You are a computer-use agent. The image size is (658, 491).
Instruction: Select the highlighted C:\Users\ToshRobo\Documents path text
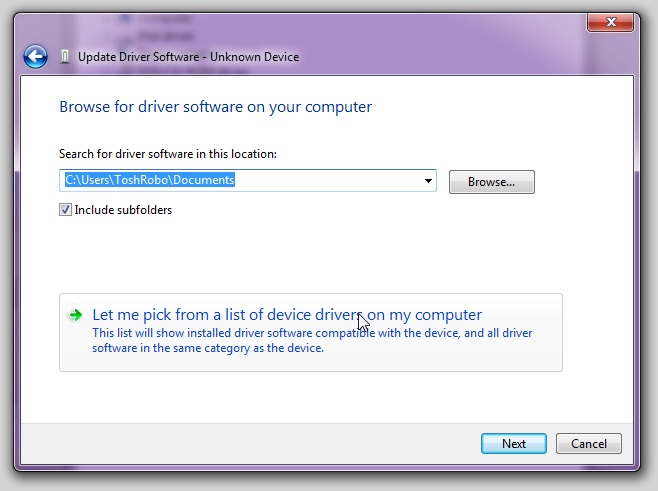tap(149, 181)
